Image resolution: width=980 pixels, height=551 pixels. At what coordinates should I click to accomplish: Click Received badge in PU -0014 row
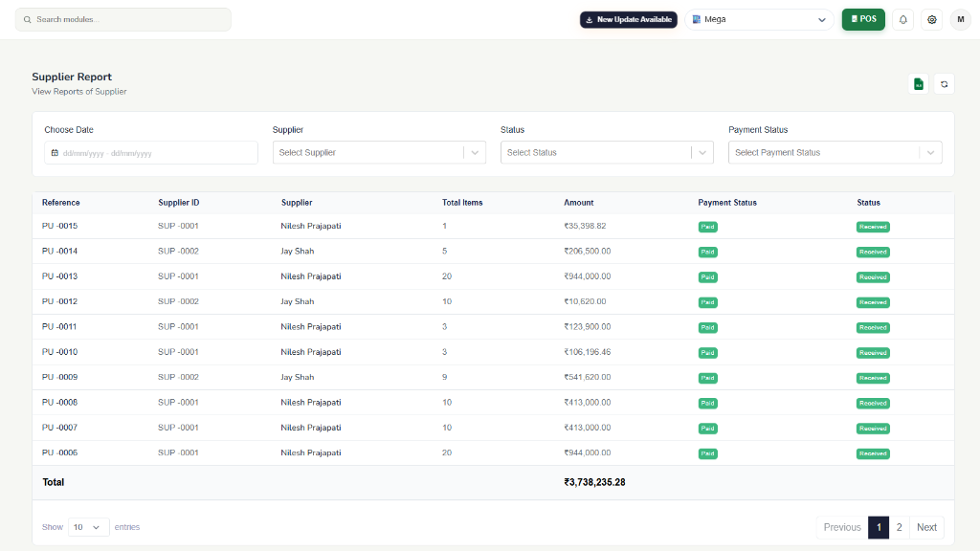point(873,252)
